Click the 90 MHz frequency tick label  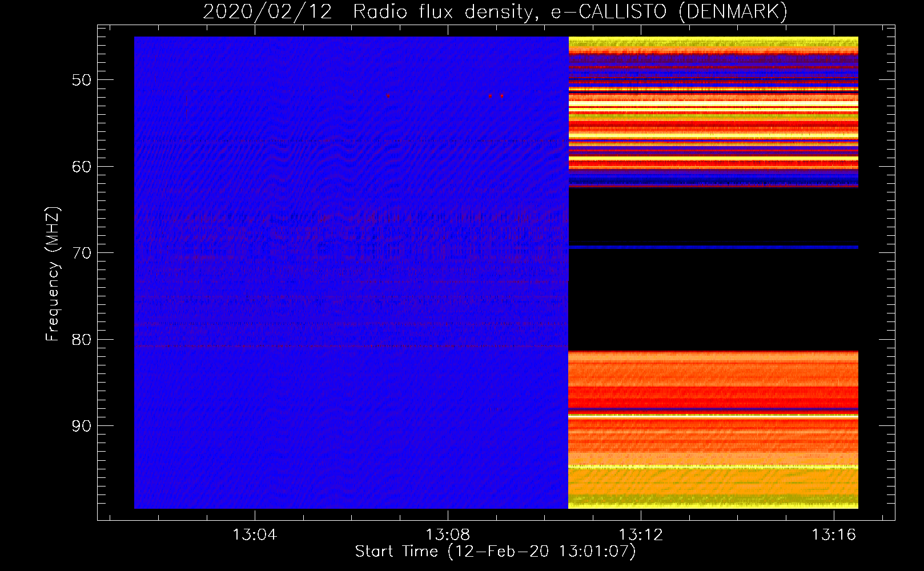click(82, 426)
